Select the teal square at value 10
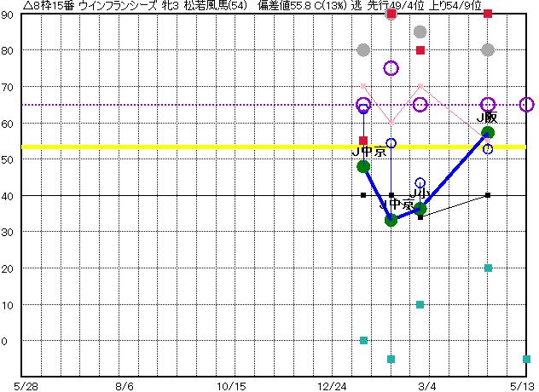The width and height of the screenshot is (539, 392). click(x=420, y=304)
